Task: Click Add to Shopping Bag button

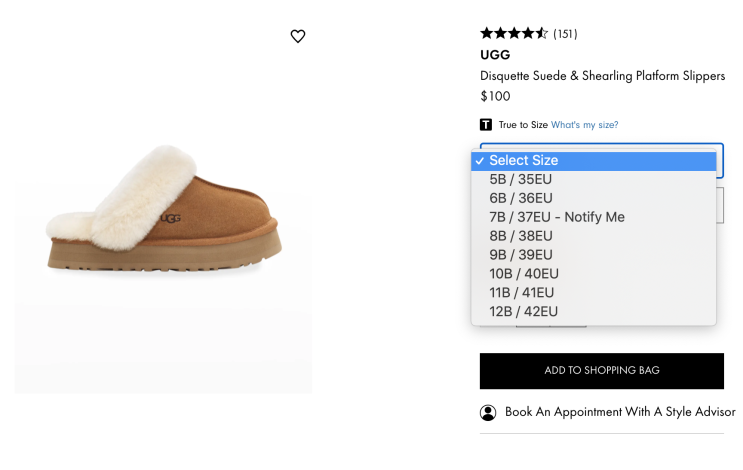Action: [x=601, y=371]
